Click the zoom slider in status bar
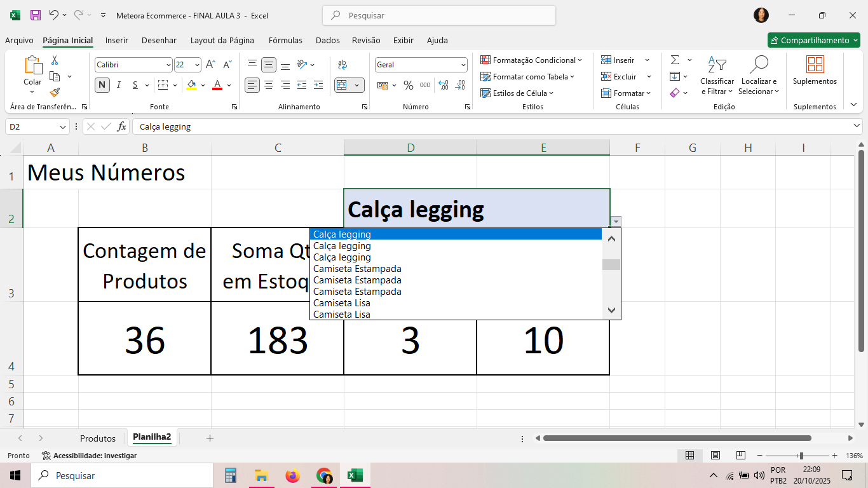 click(x=801, y=456)
